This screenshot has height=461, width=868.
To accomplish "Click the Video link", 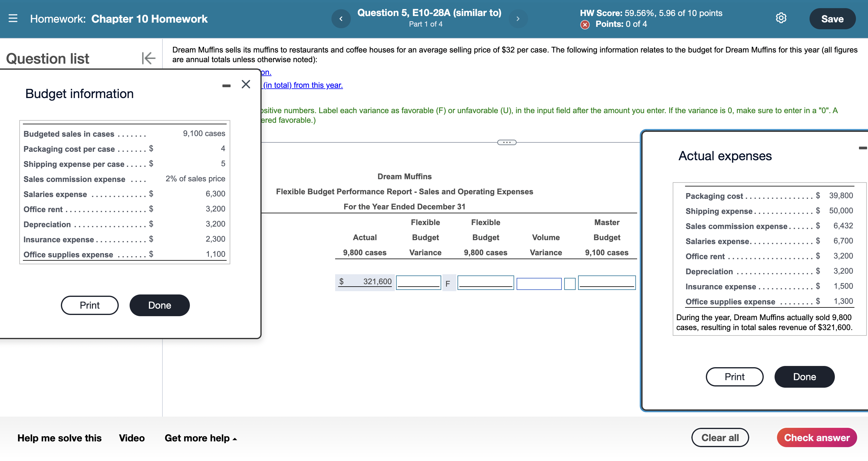I will point(131,438).
